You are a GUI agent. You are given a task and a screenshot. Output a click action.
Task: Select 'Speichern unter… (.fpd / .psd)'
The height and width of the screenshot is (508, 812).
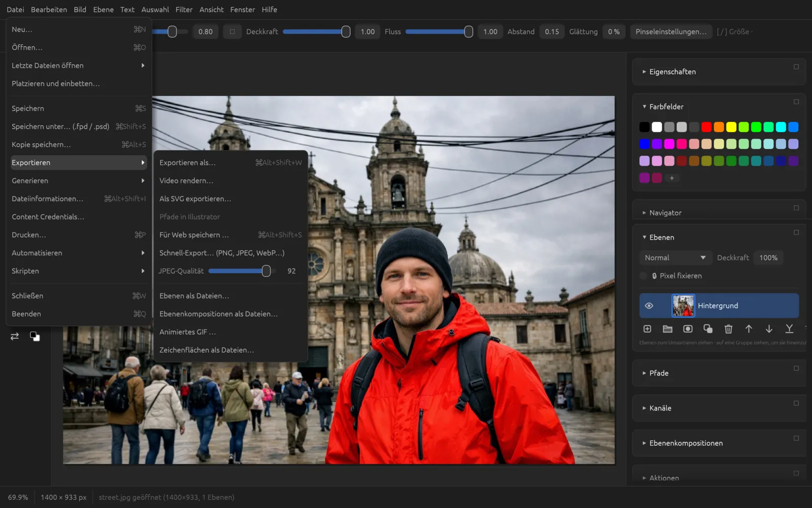[x=78, y=126]
